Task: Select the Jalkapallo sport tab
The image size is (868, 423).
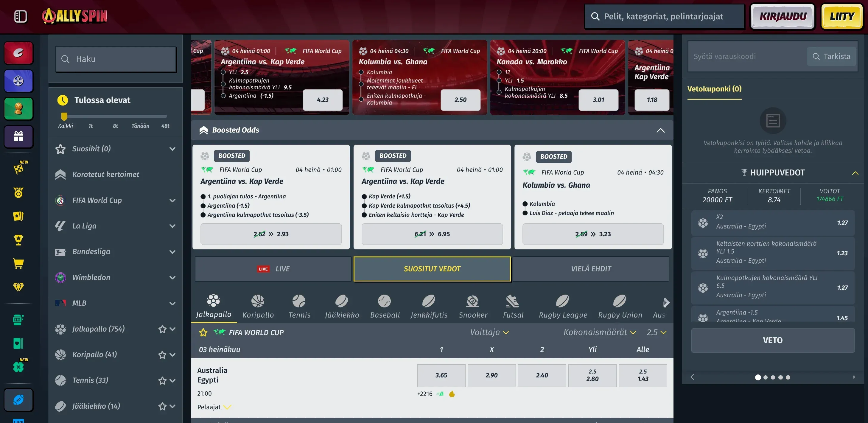Action: click(x=214, y=307)
